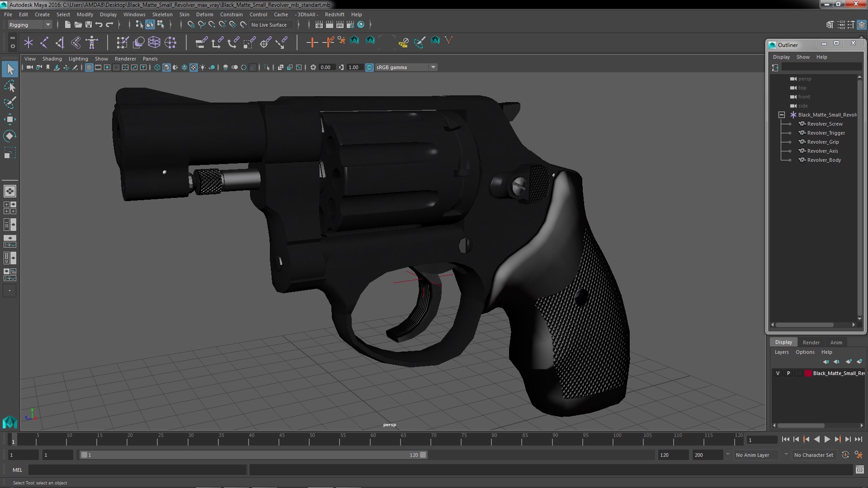Open Render Settings clapperboard gear icon

click(x=350, y=25)
